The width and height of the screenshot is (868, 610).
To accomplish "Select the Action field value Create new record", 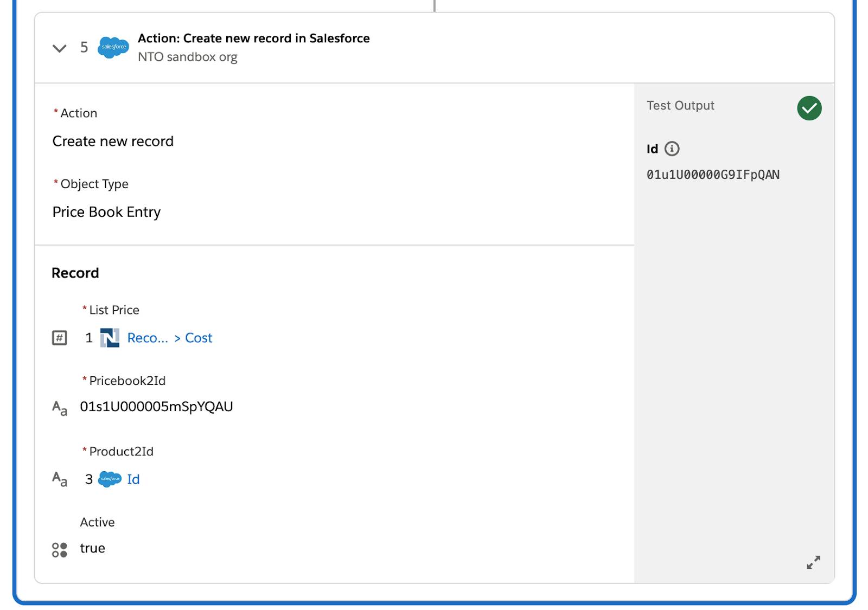I will point(113,141).
